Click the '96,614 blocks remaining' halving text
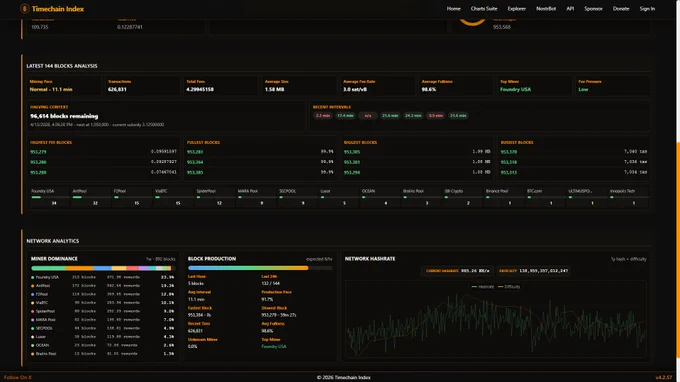The height and width of the screenshot is (382, 680). tap(64, 116)
